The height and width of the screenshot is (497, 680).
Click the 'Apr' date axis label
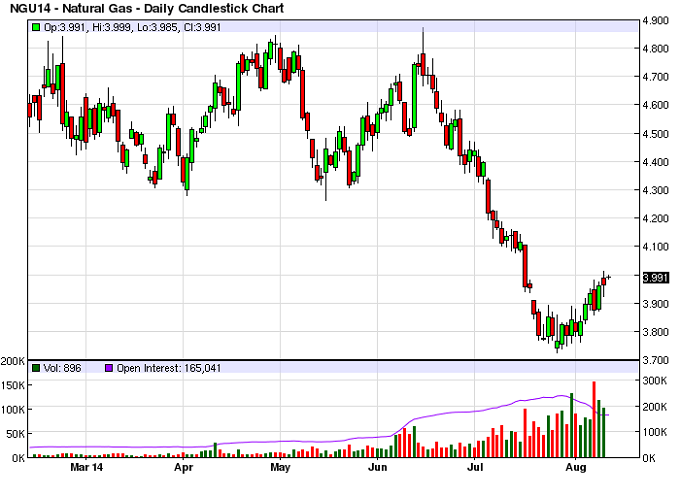coord(183,468)
